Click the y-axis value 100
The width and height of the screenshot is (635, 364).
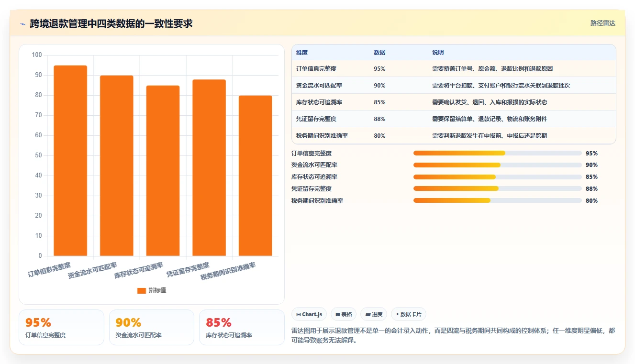pyautogui.click(x=37, y=55)
